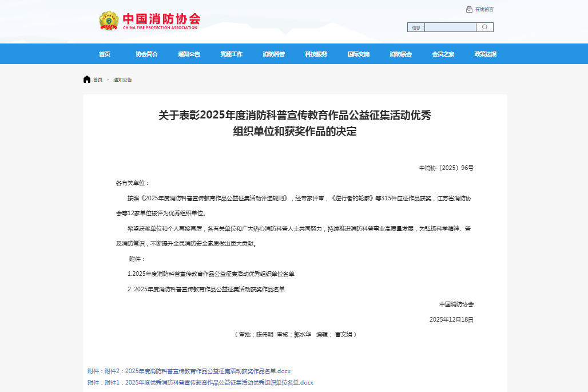
Task: Select 通知公告 in the blue navigation bar
Action: pos(189,54)
